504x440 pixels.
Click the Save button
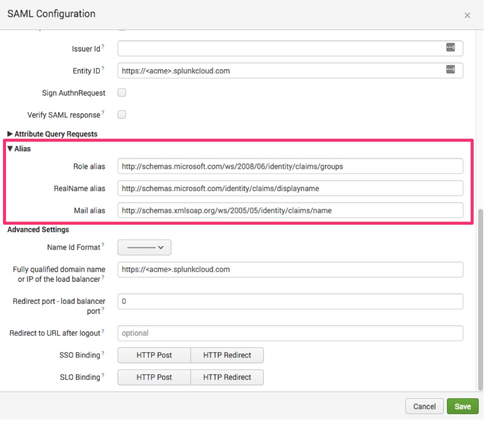tap(462, 407)
